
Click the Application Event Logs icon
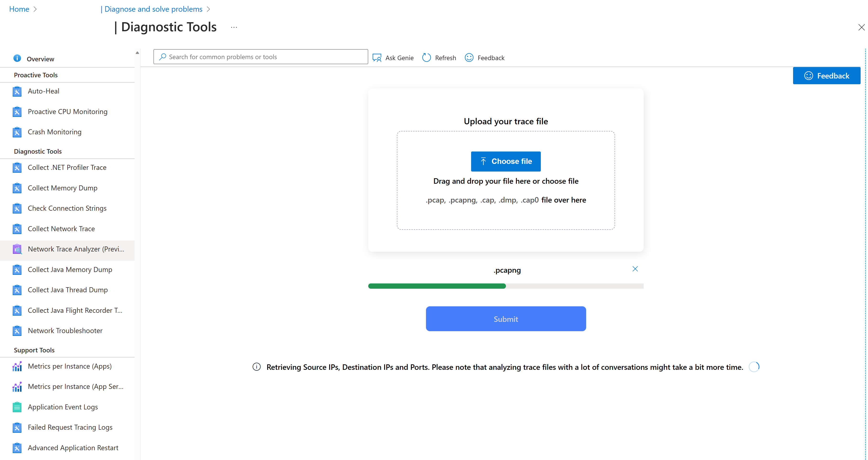[x=17, y=407]
